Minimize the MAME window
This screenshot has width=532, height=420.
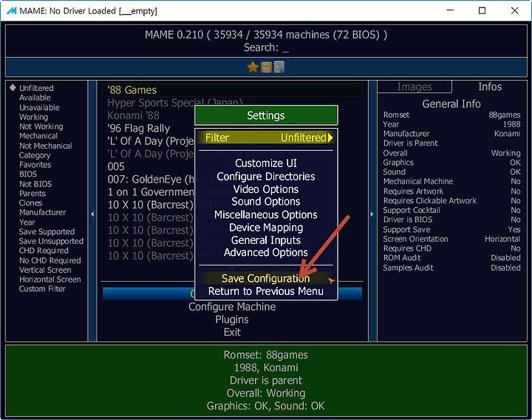(x=450, y=11)
